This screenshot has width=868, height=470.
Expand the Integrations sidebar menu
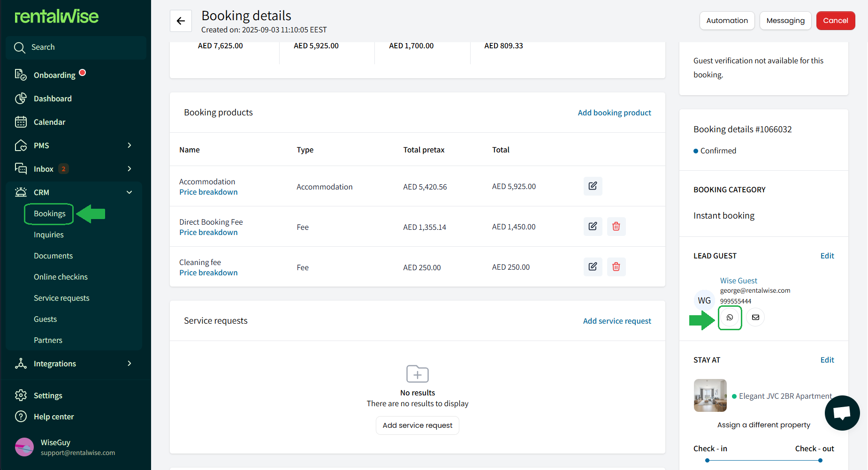click(x=129, y=364)
